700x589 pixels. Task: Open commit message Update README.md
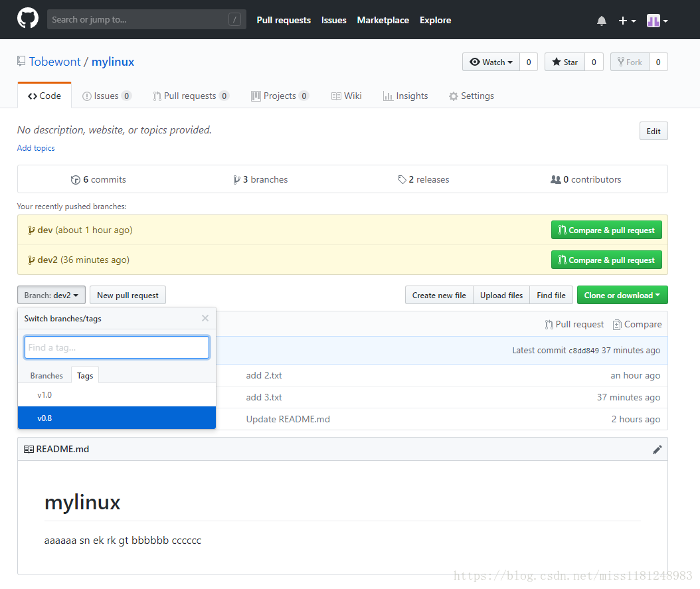click(288, 419)
